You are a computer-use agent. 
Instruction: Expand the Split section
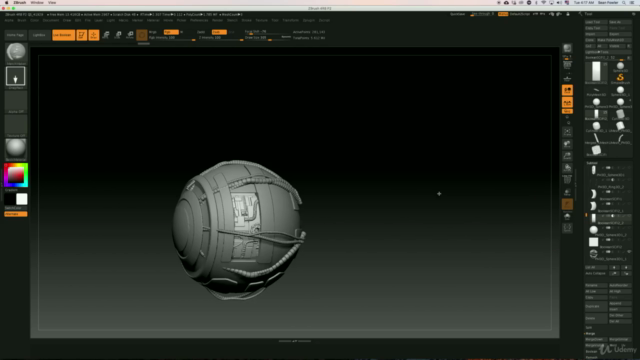tap(589, 327)
